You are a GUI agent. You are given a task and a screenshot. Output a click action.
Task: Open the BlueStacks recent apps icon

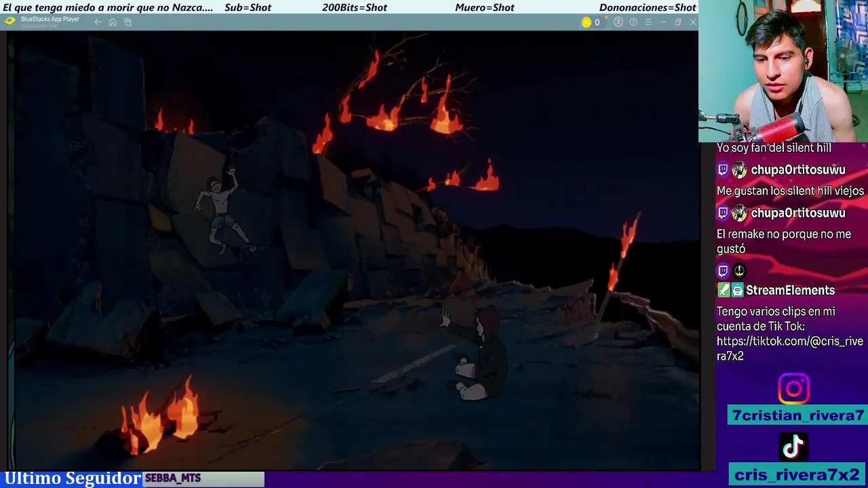click(127, 22)
